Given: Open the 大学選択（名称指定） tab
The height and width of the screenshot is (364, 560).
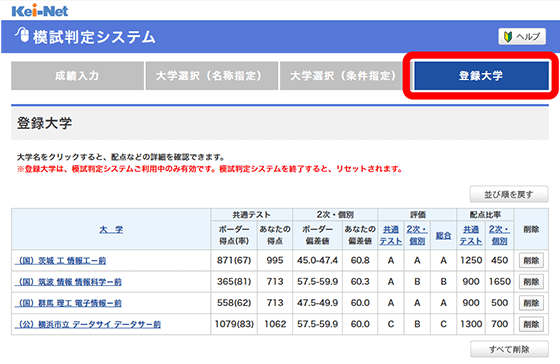Looking at the screenshot, I should tap(212, 76).
